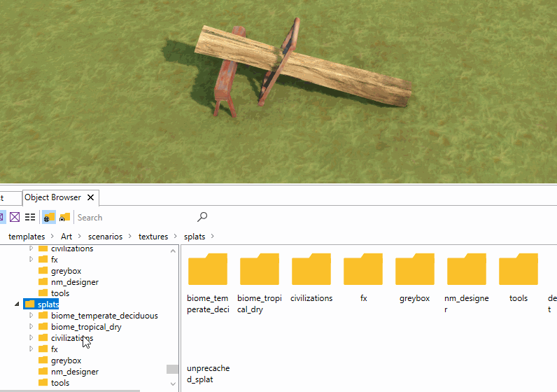Close the Object Browser tab

[x=90, y=197]
